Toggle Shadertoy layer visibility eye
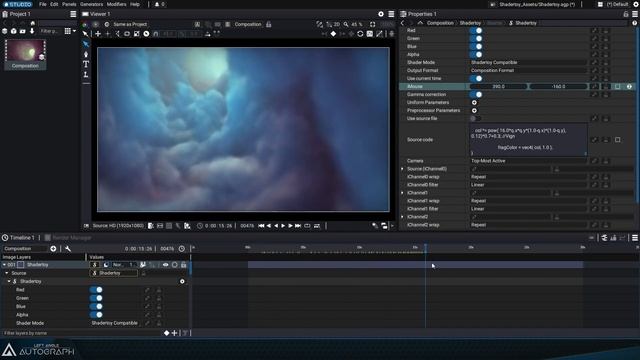Screen dimensions: 640x360 (165, 265)
